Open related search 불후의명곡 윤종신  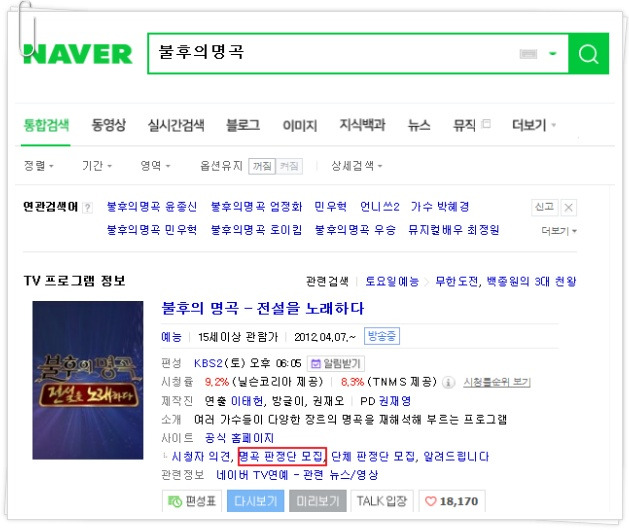pos(152,207)
